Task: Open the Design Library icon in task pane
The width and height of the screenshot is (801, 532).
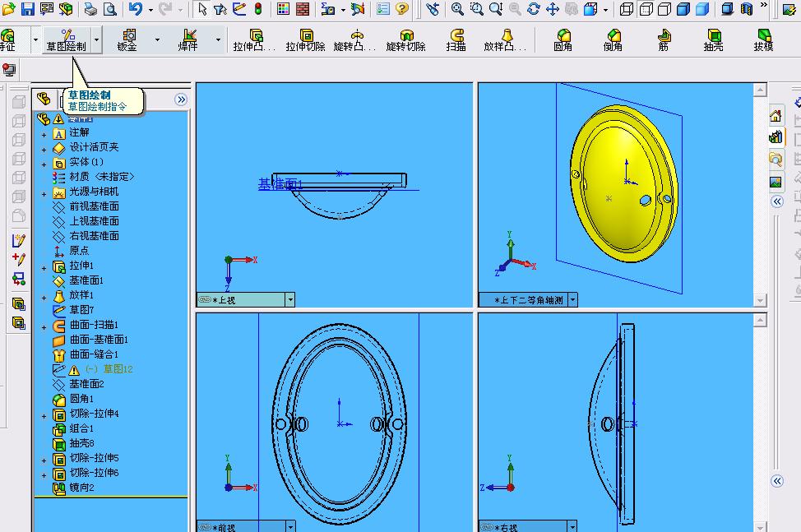Action: 776,136
